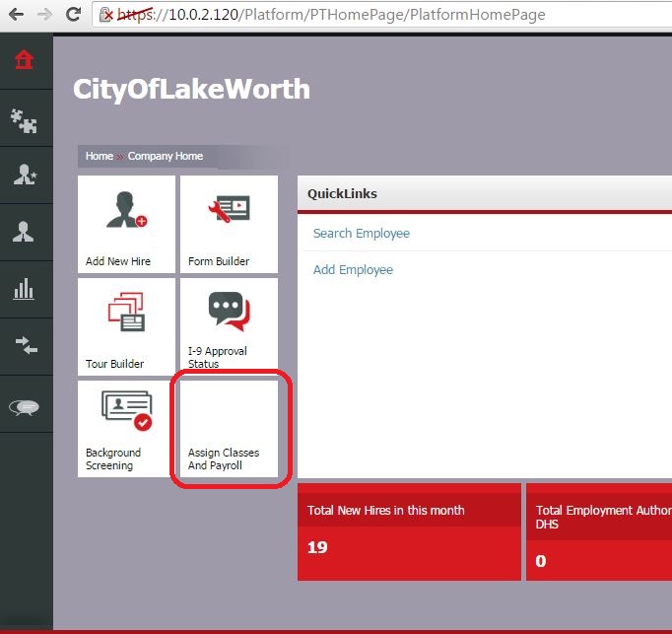Select the user with star sidebar icon
The width and height of the screenshot is (672, 634).
[25, 176]
